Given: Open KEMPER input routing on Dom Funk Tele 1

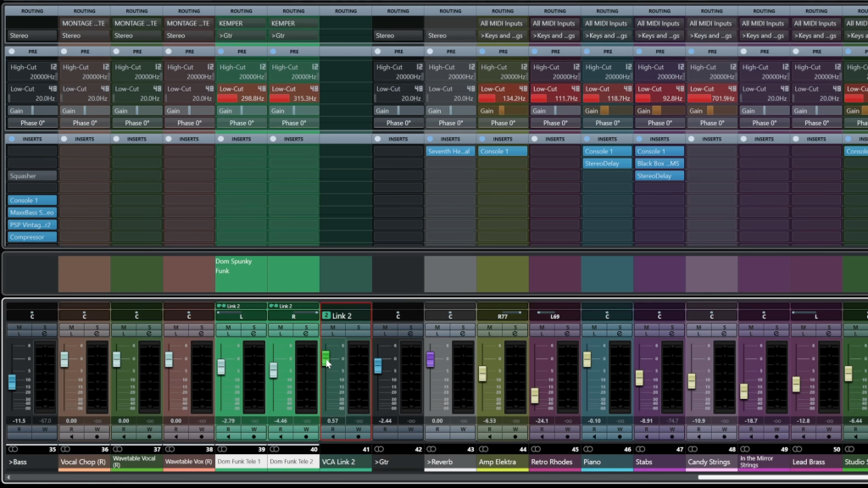Looking at the screenshot, I should [241, 24].
